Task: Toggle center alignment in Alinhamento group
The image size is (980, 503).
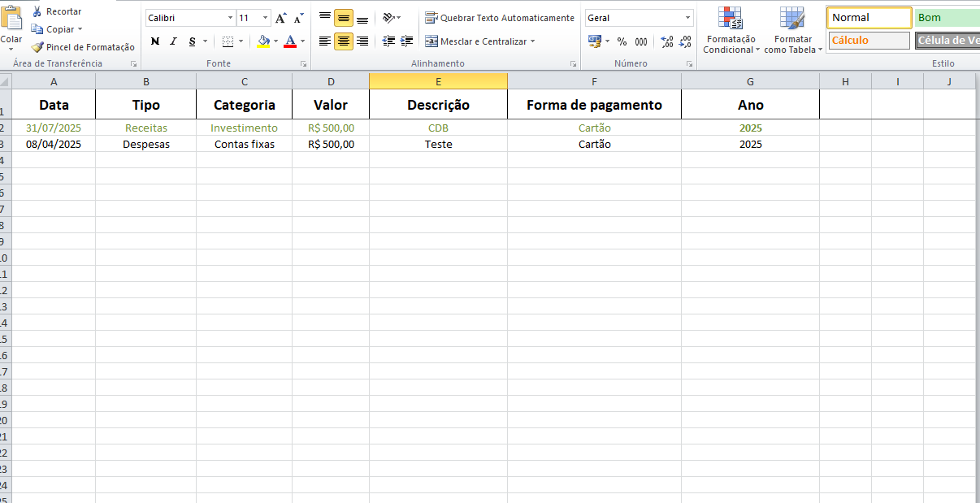Action: 342,41
